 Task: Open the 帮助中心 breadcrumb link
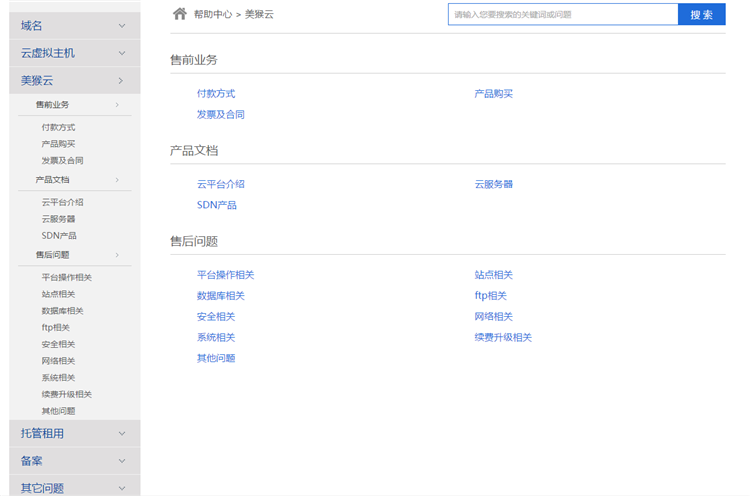pos(212,15)
